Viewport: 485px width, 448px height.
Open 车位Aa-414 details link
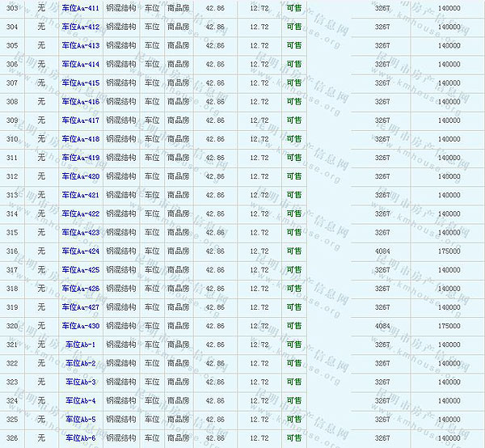[x=81, y=64]
